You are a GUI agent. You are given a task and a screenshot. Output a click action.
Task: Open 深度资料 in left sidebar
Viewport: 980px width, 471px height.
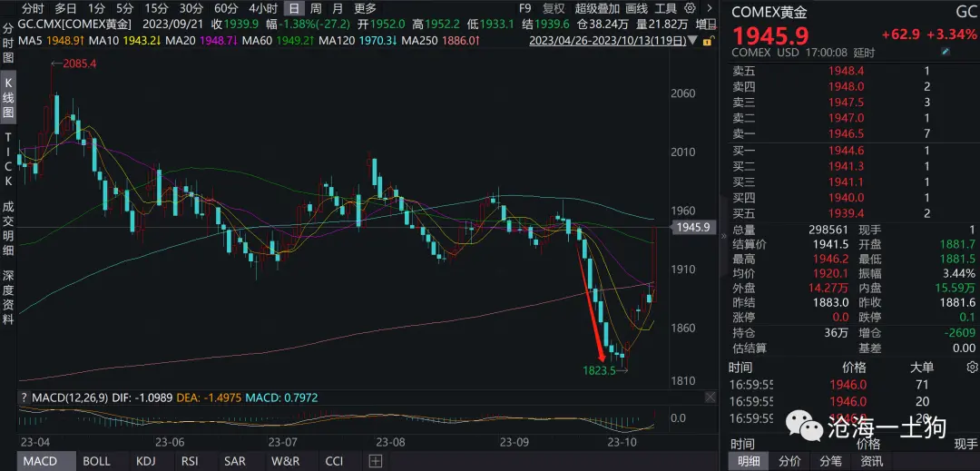click(x=9, y=298)
